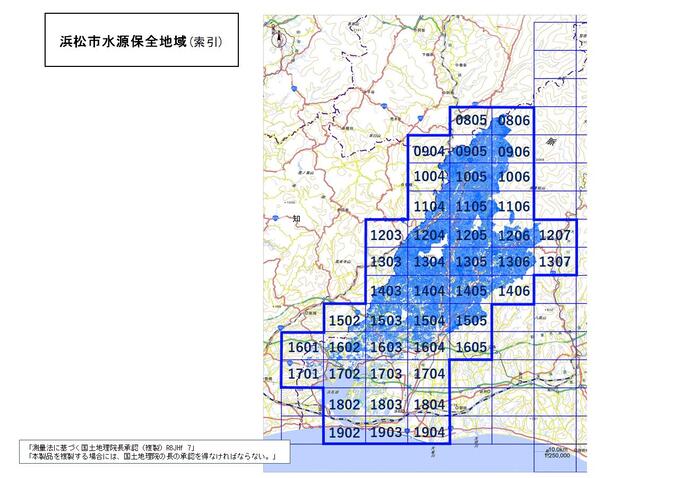
Task: Pick grid number 1406
Action: point(513,290)
